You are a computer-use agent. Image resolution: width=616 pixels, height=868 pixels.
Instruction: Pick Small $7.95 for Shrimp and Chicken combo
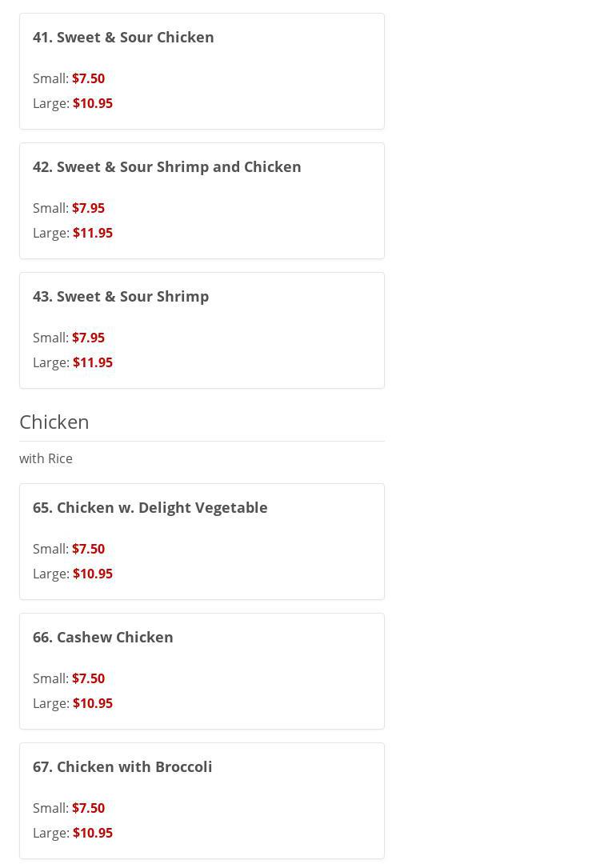tap(69, 208)
